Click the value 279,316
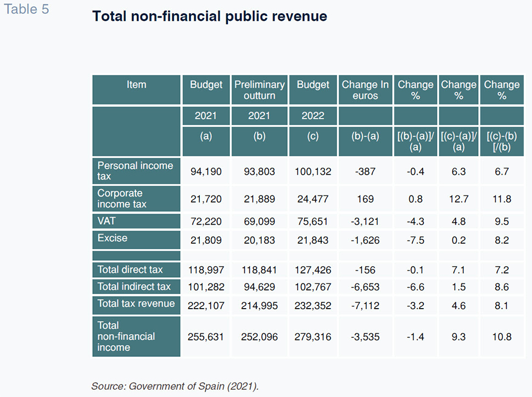 point(313,337)
